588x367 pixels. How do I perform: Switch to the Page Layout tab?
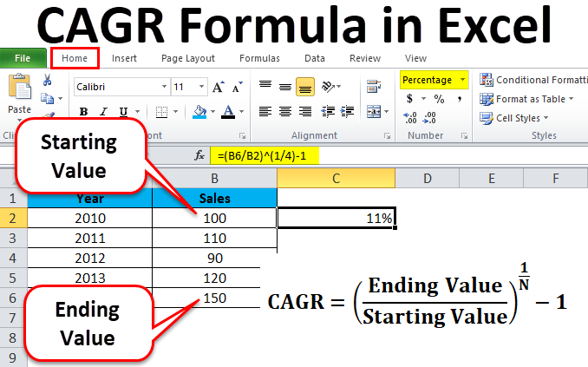[188, 58]
